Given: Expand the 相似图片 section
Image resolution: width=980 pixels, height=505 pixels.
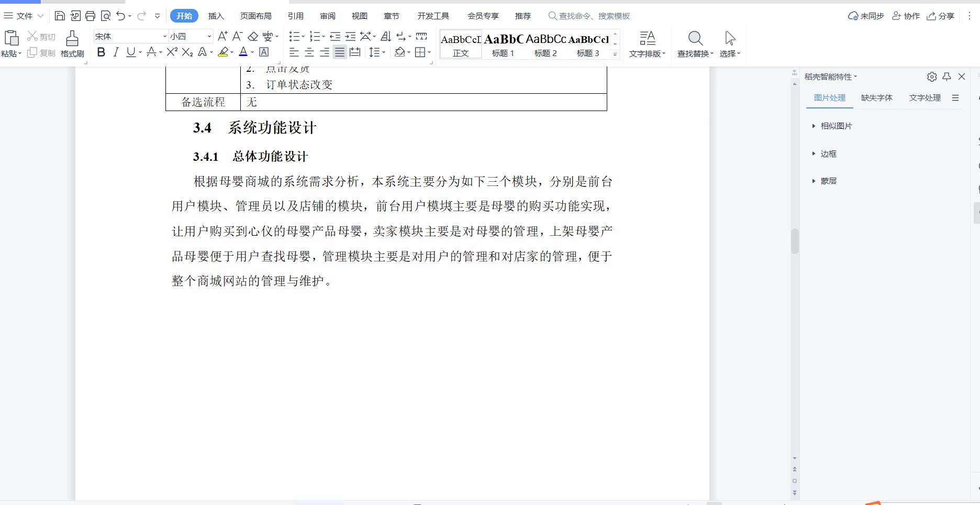Looking at the screenshot, I should (x=832, y=126).
